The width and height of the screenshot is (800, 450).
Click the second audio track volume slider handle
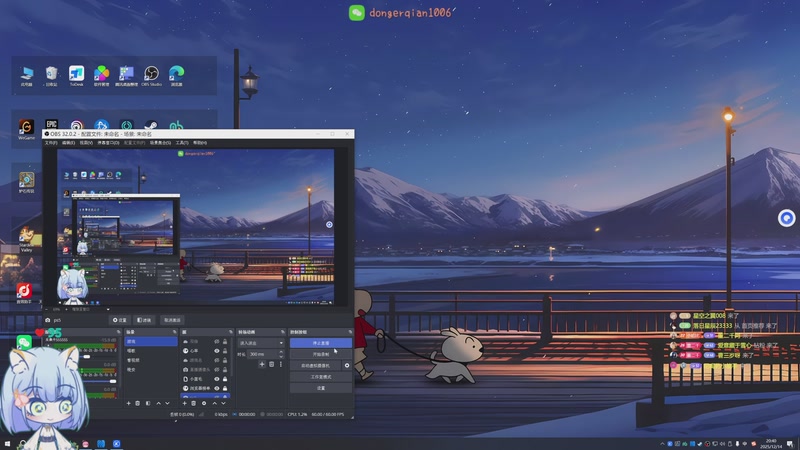113,381
